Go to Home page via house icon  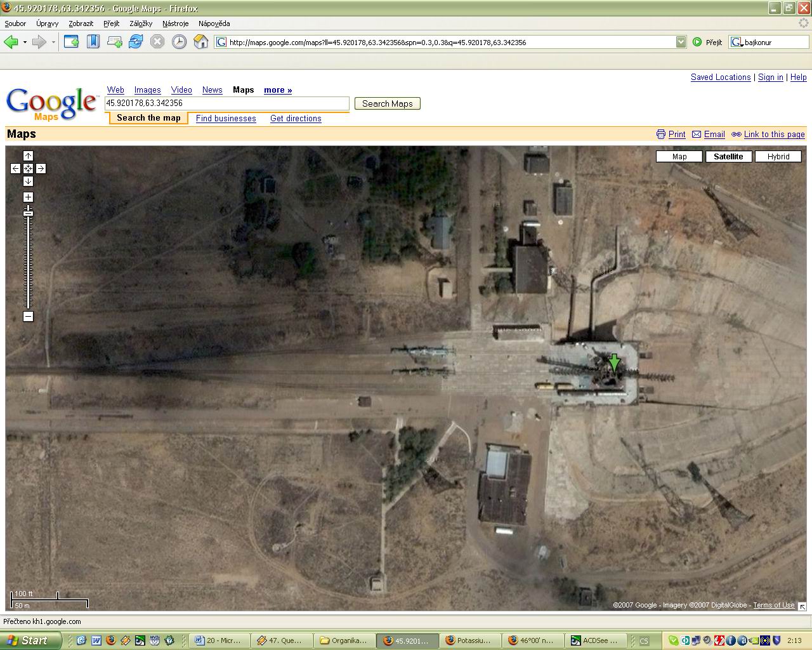201,42
